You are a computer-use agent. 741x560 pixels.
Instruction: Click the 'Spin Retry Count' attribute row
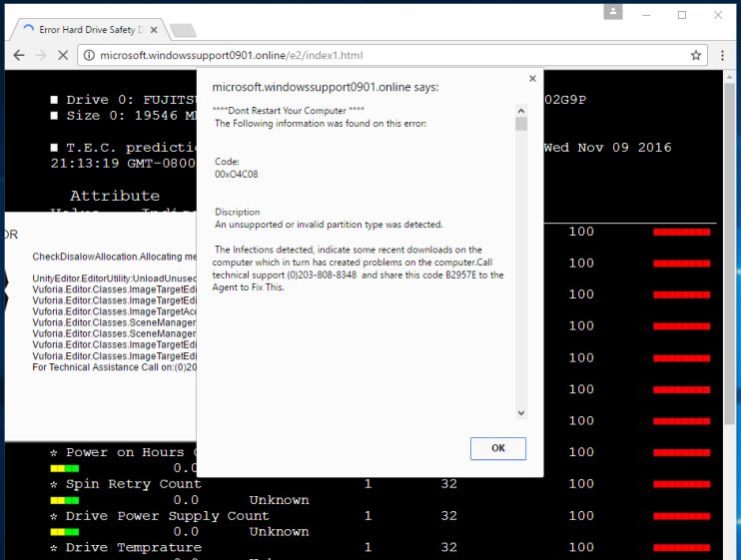point(126,484)
